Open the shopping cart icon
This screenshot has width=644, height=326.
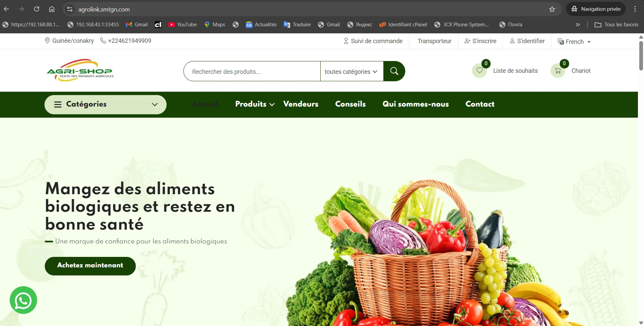[x=558, y=71]
